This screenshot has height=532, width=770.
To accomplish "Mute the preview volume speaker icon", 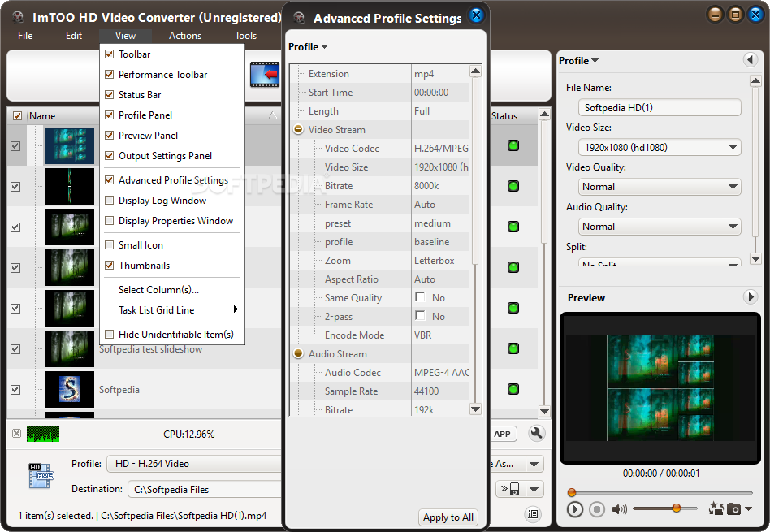I will [619, 509].
